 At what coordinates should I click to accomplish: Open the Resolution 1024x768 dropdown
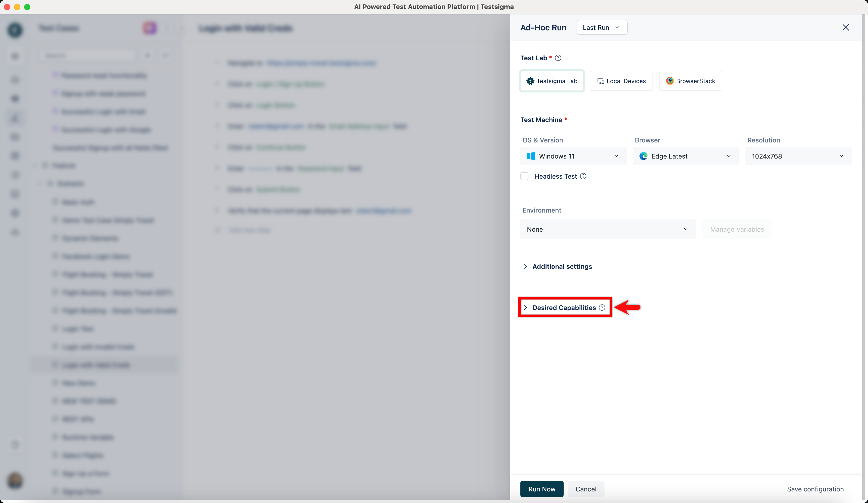click(798, 156)
